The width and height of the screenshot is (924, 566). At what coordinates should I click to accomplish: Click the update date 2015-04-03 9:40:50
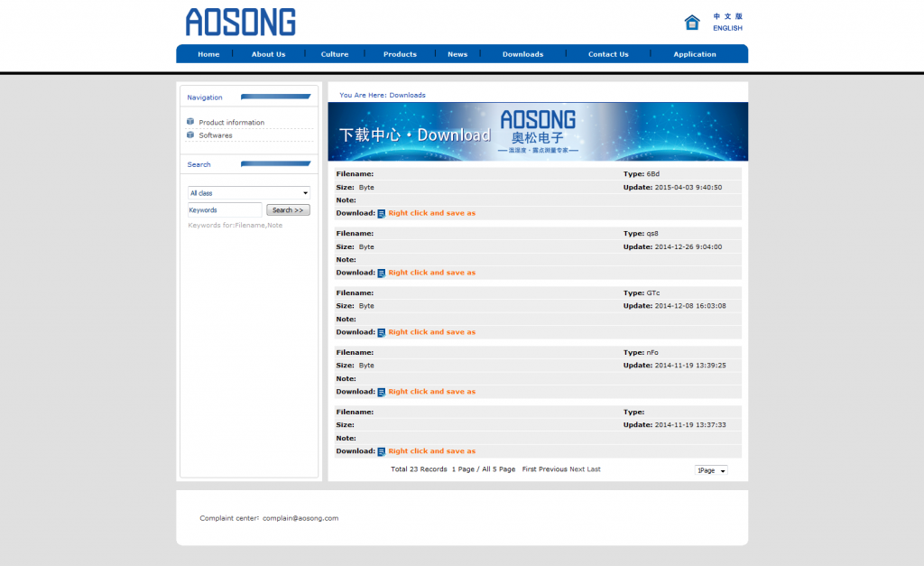[x=688, y=188]
